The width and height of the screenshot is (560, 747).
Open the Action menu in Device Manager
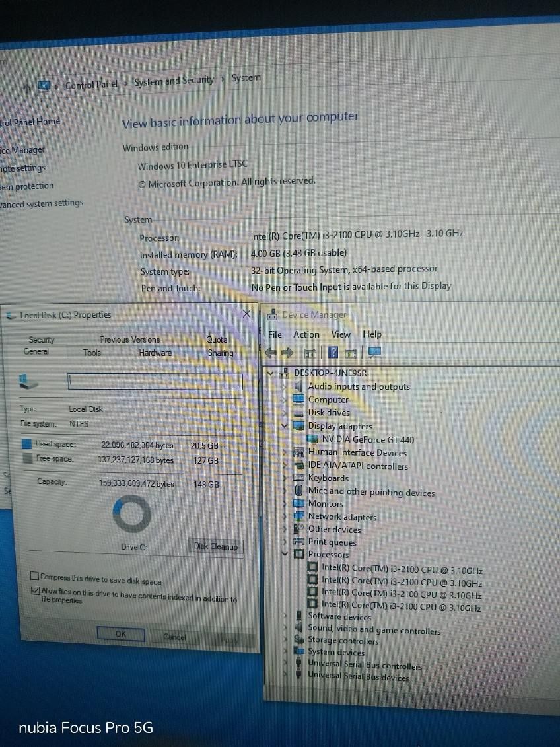click(x=306, y=334)
